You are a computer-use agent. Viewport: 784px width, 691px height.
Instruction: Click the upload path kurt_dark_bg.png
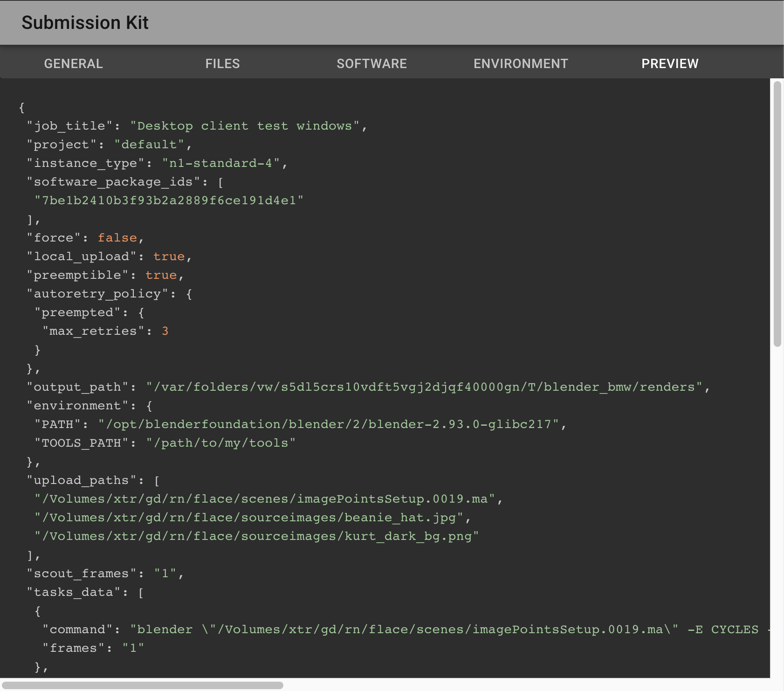point(257,536)
